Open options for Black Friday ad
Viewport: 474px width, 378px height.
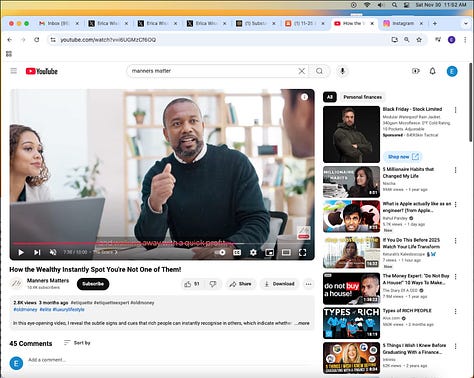(456, 110)
